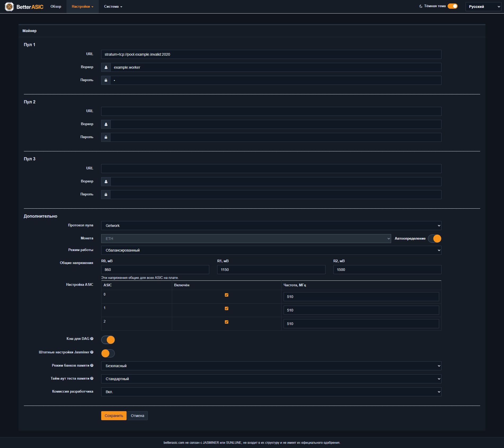504x448 pixels.
Task: Click the user icon for Pool 2 worker
Action: pyautogui.click(x=106, y=124)
